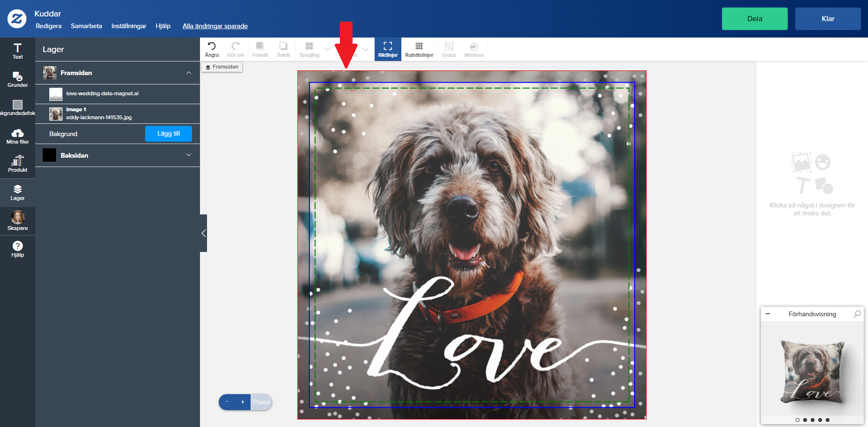
Task: Open the Grunder shapes tool
Action: [17, 79]
